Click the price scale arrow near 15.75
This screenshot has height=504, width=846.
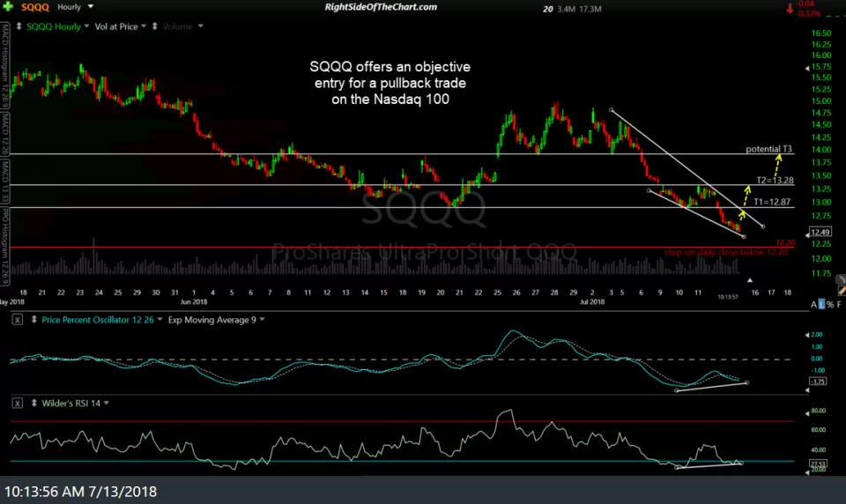(x=807, y=68)
